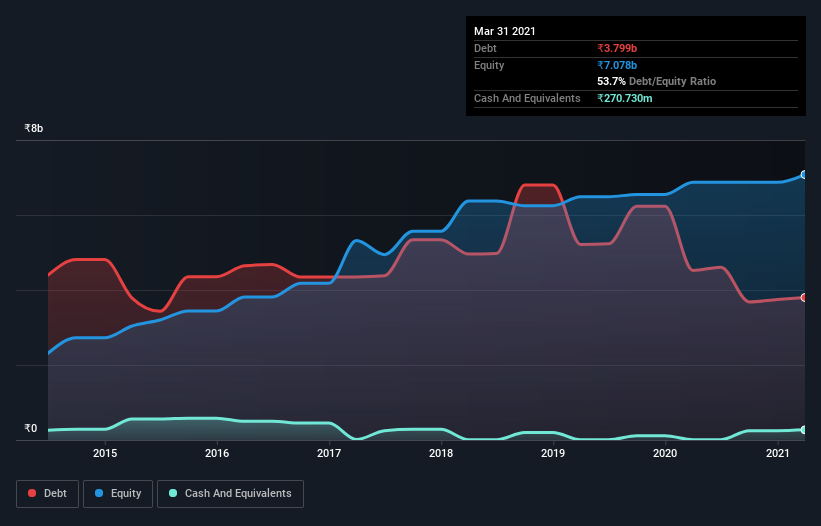Click the 2016 x-axis label
Image resolution: width=821 pixels, height=526 pixels.
[217, 453]
